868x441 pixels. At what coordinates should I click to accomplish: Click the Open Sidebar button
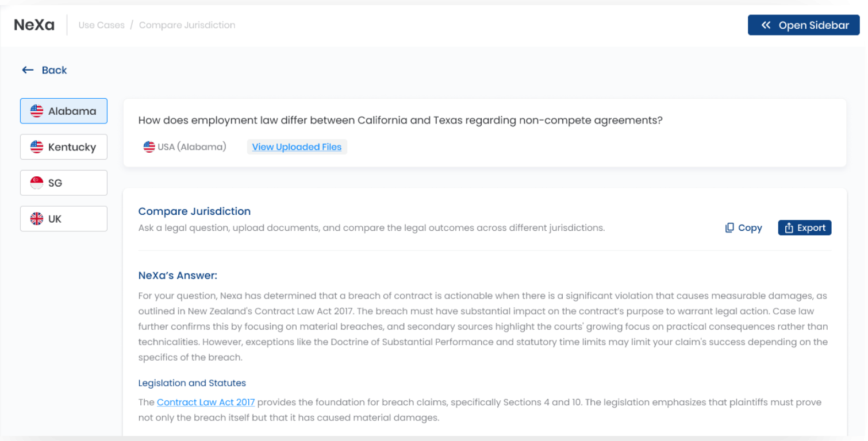pos(804,25)
